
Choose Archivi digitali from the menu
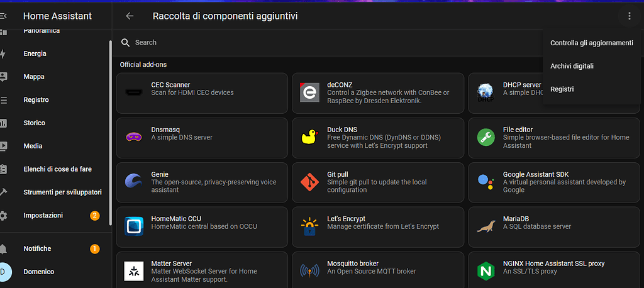pyautogui.click(x=572, y=66)
